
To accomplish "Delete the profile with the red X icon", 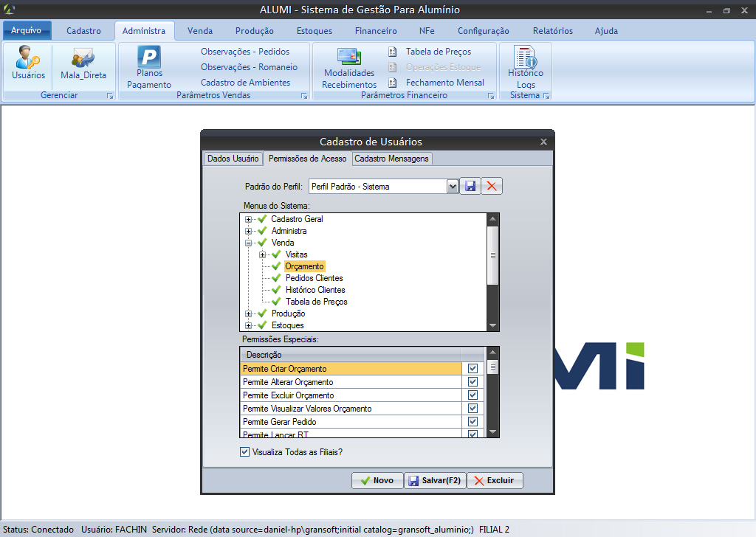I will click(x=492, y=186).
